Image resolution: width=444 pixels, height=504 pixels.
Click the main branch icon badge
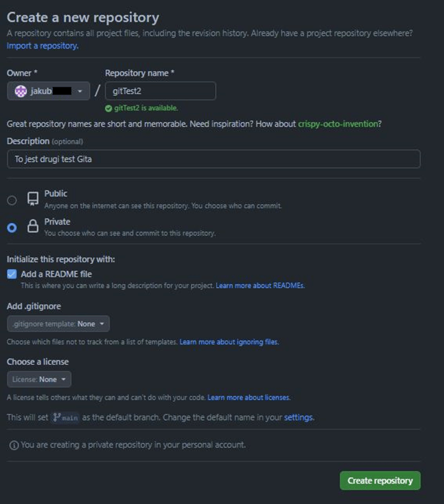pyautogui.click(x=65, y=417)
